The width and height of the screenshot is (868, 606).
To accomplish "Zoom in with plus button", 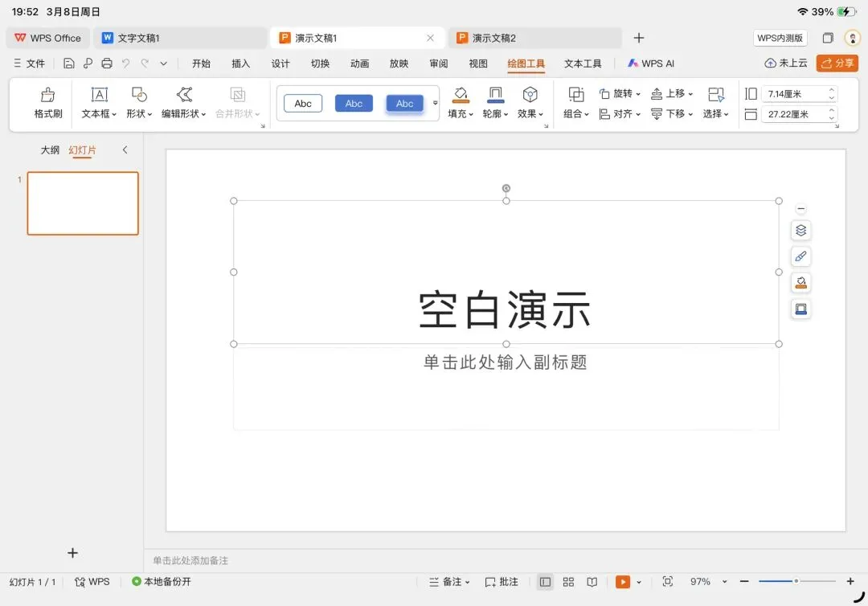I will point(850,581).
